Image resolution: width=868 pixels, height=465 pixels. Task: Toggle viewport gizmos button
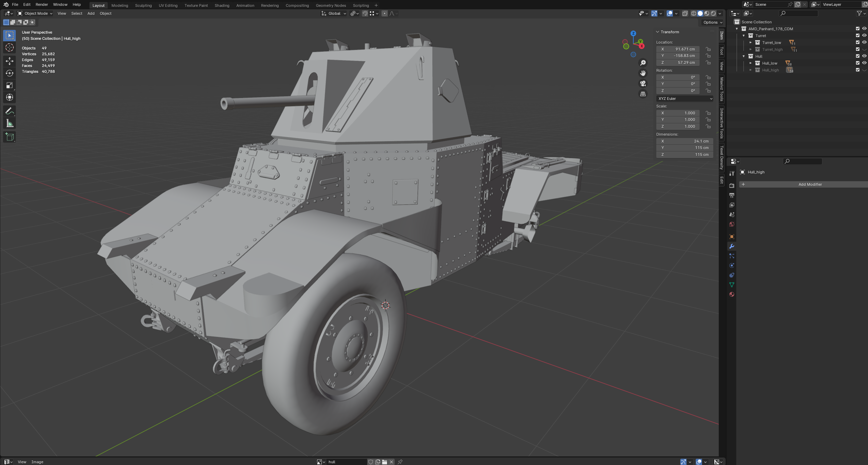pyautogui.click(x=654, y=13)
